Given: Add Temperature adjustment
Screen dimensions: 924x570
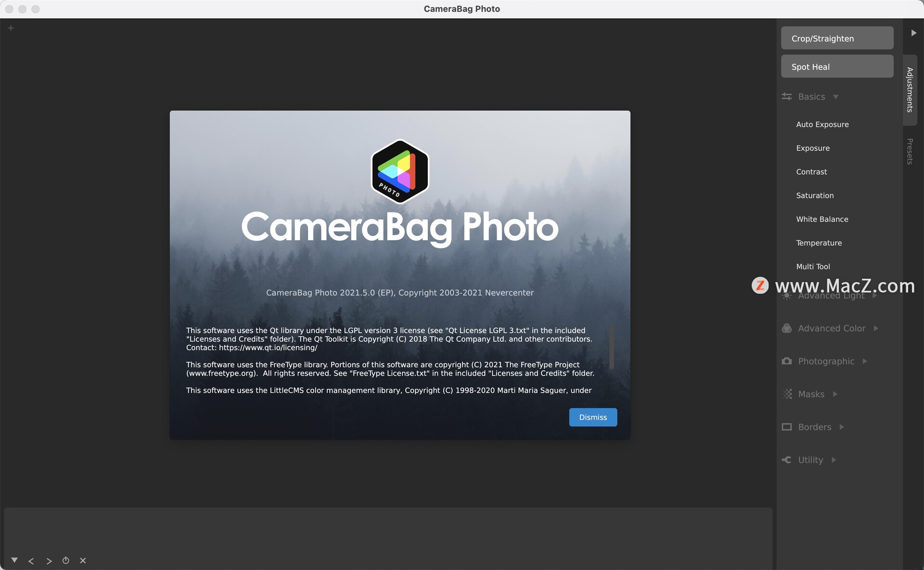Looking at the screenshot, I should coord(819,243).
